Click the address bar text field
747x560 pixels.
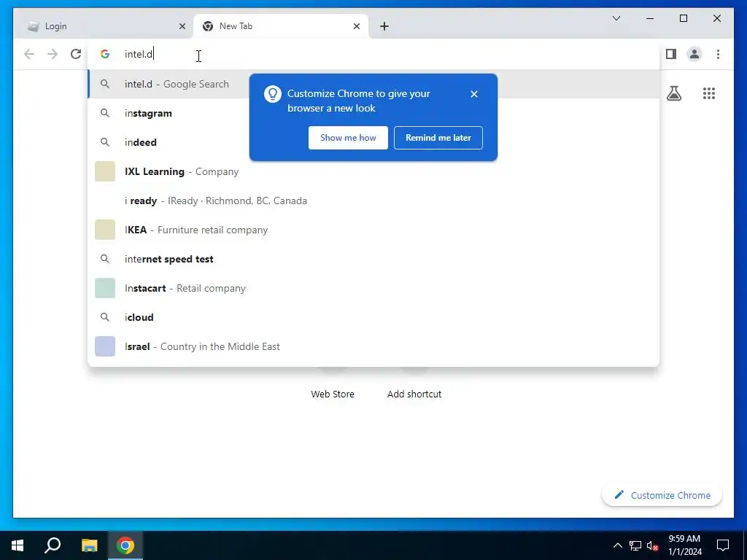click(374, 54)
